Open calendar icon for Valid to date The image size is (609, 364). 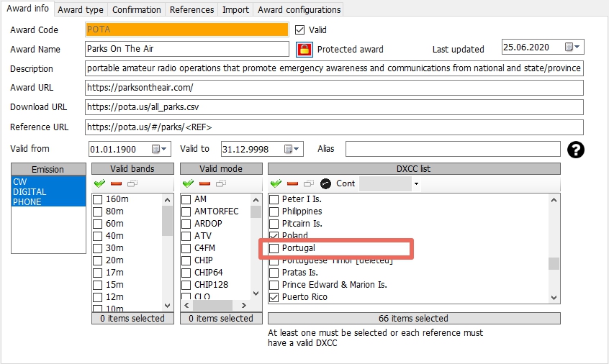(x=288, y=149)
